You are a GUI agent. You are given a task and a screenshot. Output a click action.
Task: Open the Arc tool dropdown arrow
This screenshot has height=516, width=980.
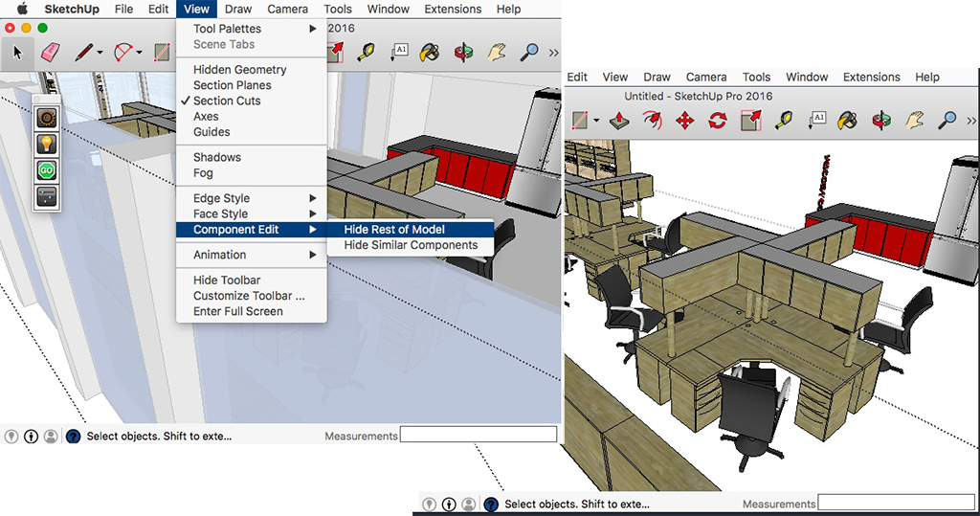pos(139,53)
